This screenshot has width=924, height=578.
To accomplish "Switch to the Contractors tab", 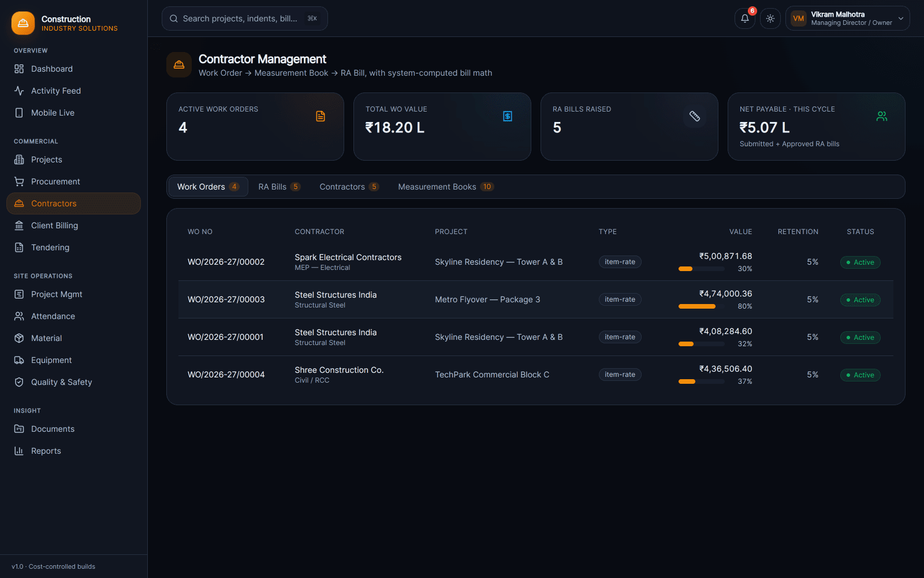I will (349, 187).
